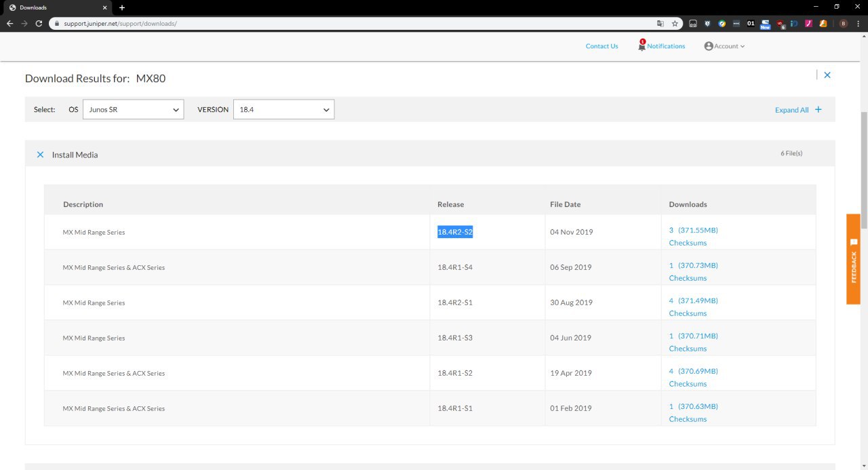Viewport: 868px width, 470px height.
Task: Close the download results panel
Action: [x=827, y=75]
